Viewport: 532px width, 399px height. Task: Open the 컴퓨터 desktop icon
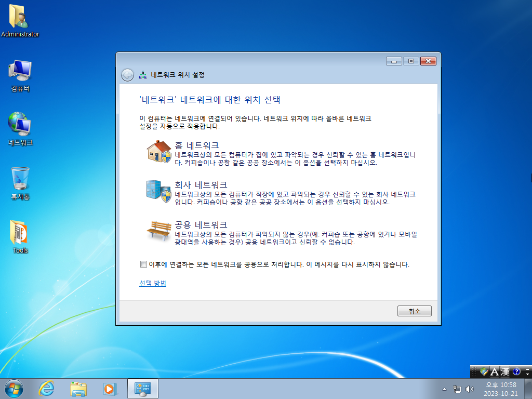20,76
